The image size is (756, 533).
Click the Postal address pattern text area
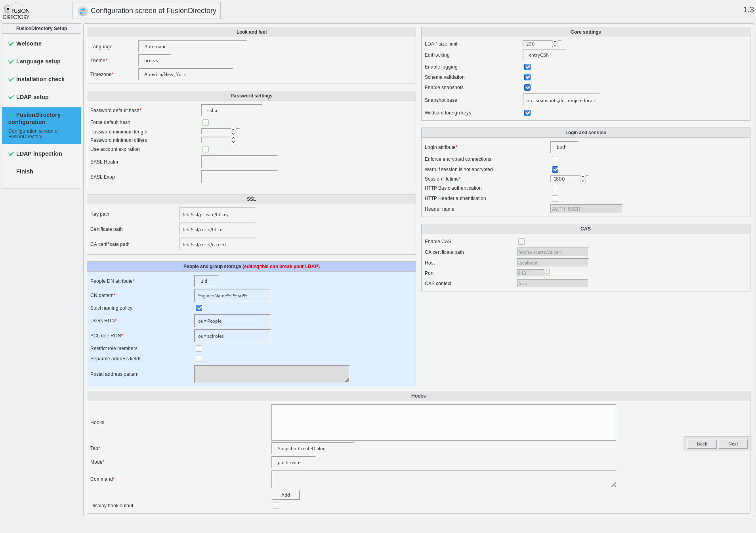[x=272, y=374]
